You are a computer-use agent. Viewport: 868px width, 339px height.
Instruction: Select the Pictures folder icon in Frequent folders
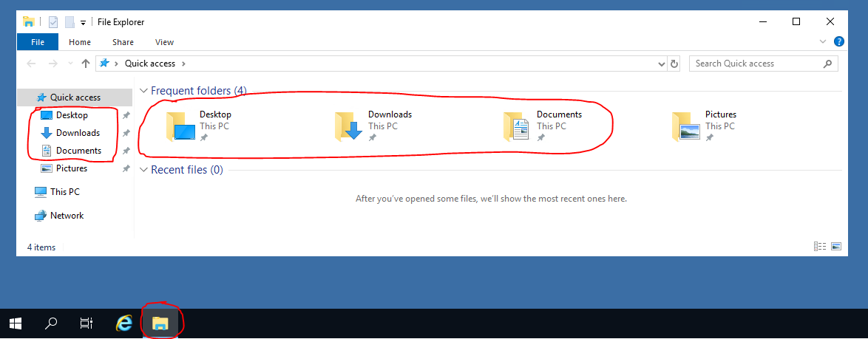tap(687, 126)
